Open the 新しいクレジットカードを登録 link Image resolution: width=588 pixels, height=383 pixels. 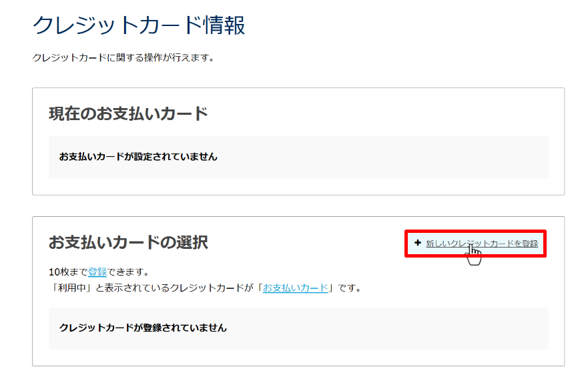(481, 244)
